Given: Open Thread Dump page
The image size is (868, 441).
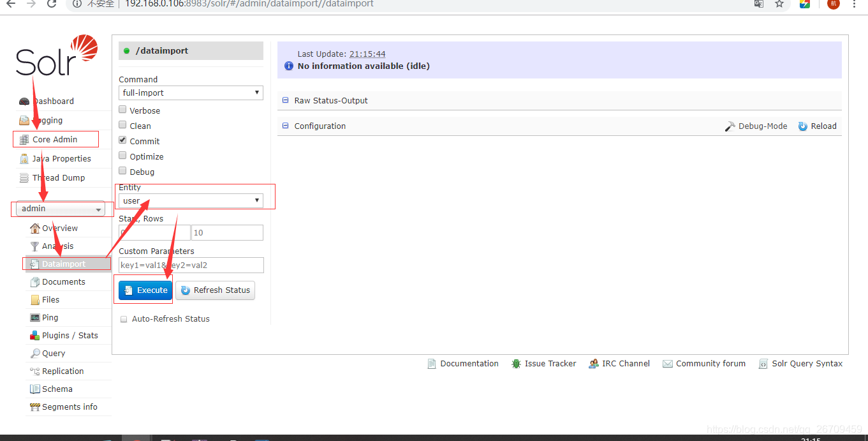Looking at the screenshot, I should 59,177.
